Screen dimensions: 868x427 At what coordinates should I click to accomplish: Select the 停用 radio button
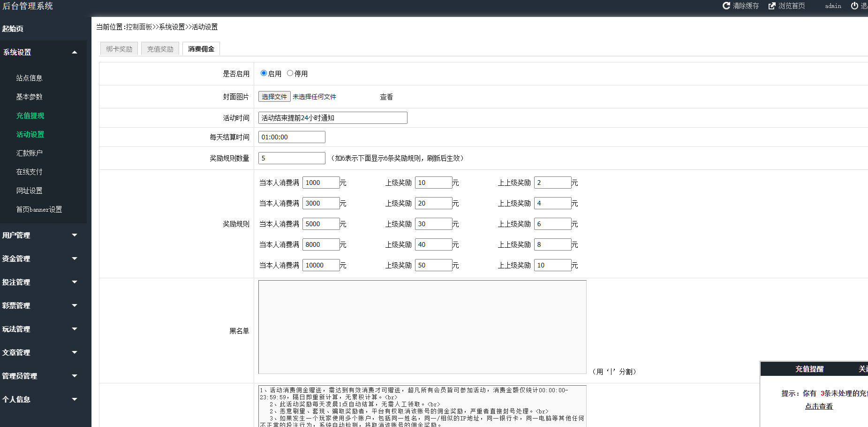click(x=290, y=73)
